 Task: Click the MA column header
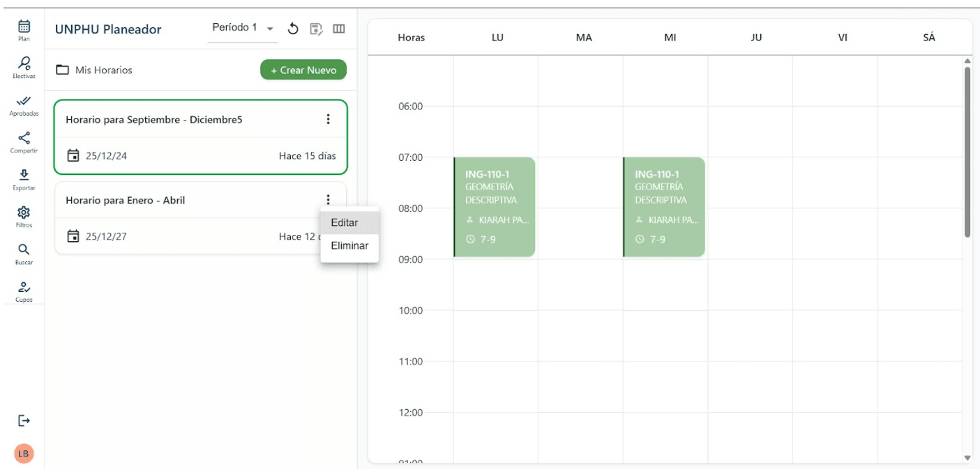point(584,38)
